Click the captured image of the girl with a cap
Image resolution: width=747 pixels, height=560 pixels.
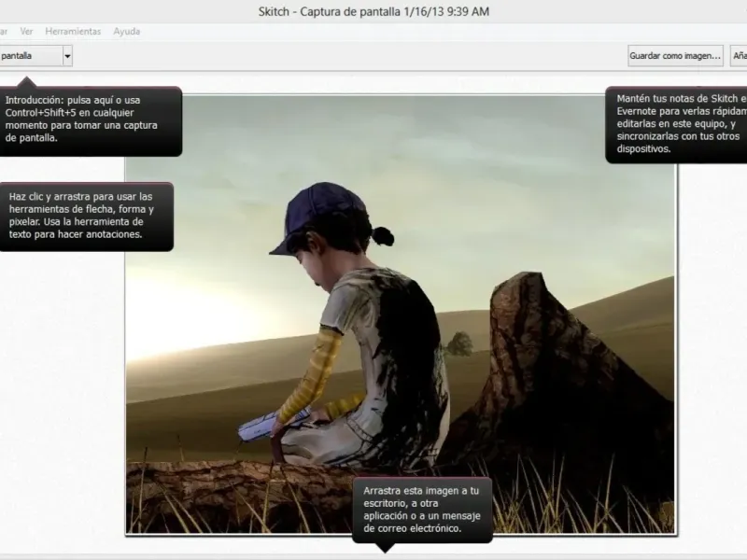point(401,315)
